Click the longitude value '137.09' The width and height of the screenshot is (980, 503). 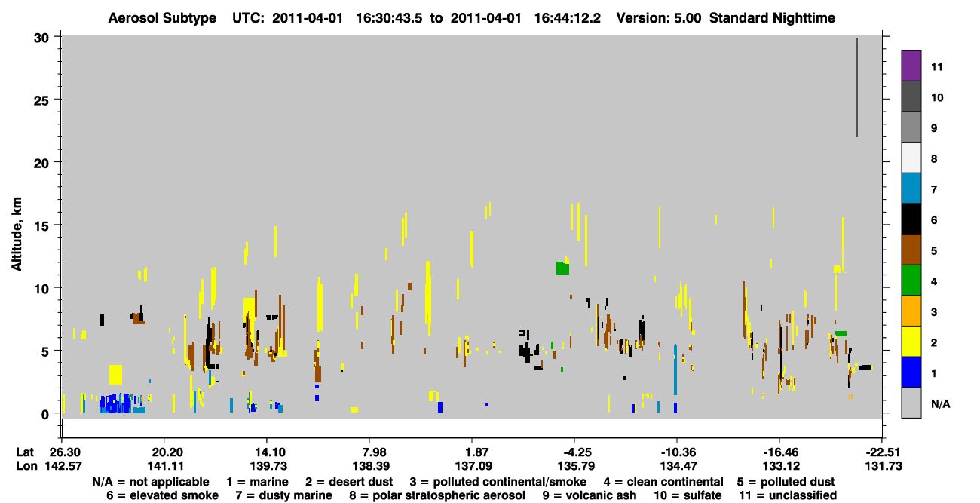pyautogui.click(x=475, y=466)
